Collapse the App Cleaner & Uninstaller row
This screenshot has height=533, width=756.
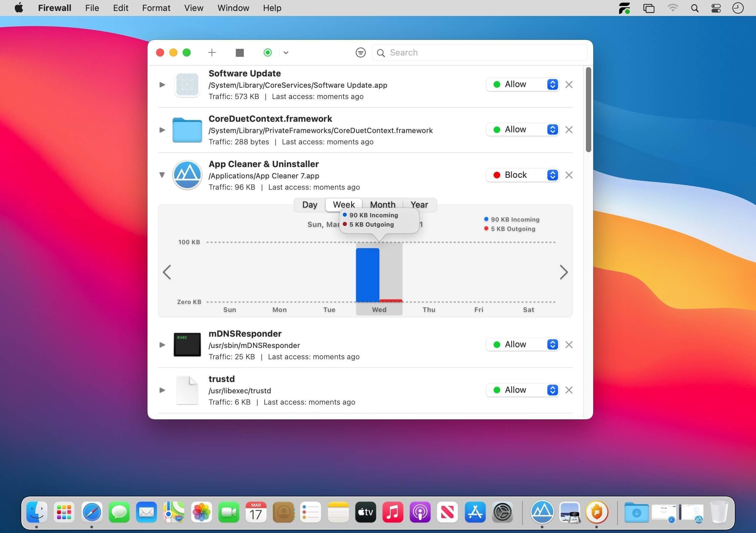(162, 175)
